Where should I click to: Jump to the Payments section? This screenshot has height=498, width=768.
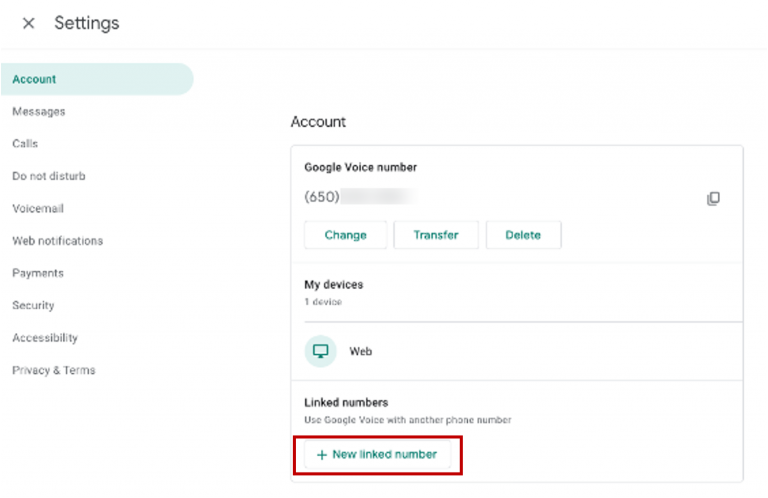point(38,273)
